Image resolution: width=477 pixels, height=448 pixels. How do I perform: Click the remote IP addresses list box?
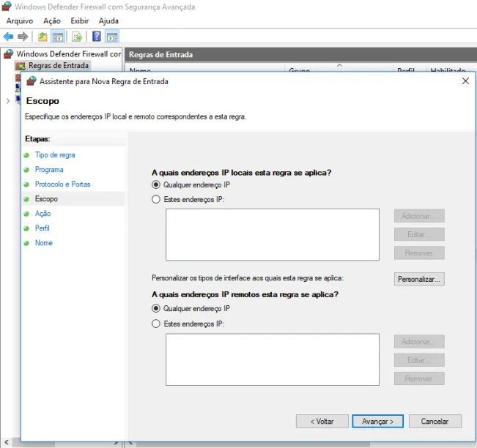point(273,359)
